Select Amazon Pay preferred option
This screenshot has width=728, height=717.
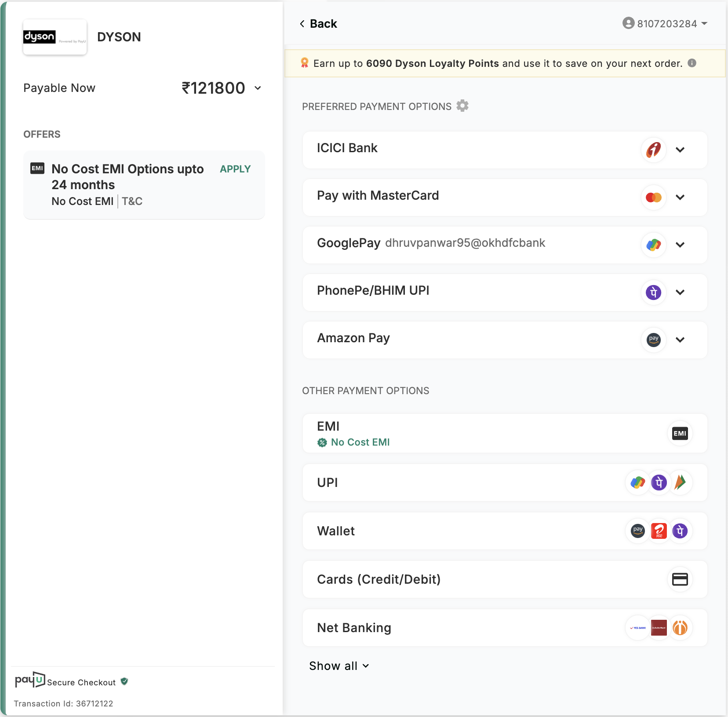click(505, 340)
